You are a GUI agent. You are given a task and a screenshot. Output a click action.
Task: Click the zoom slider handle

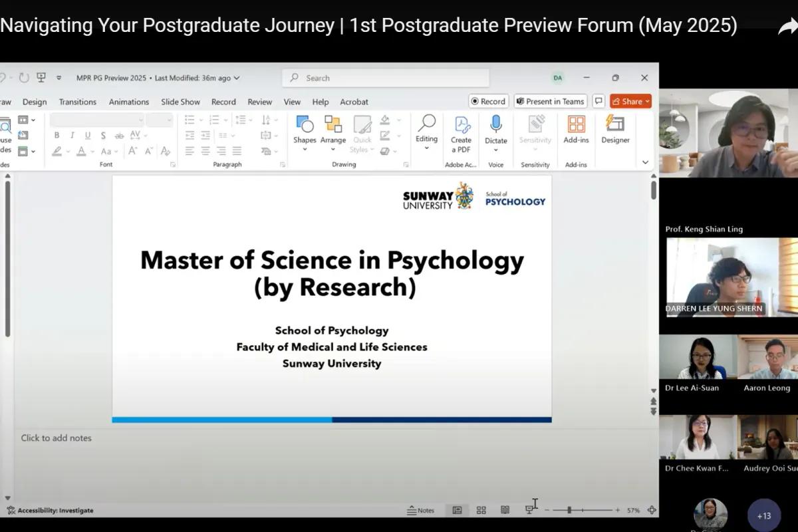click(569, 510)
